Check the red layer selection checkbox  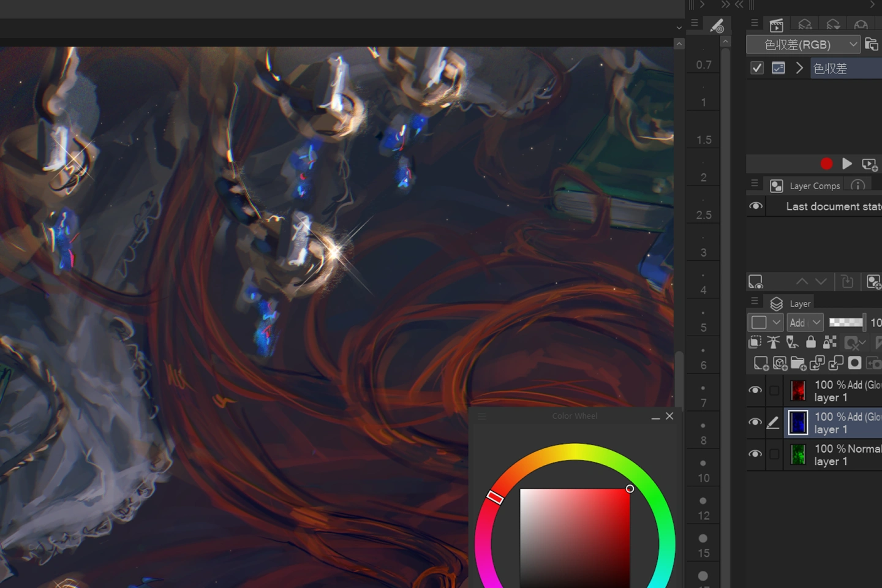point(774,390)
